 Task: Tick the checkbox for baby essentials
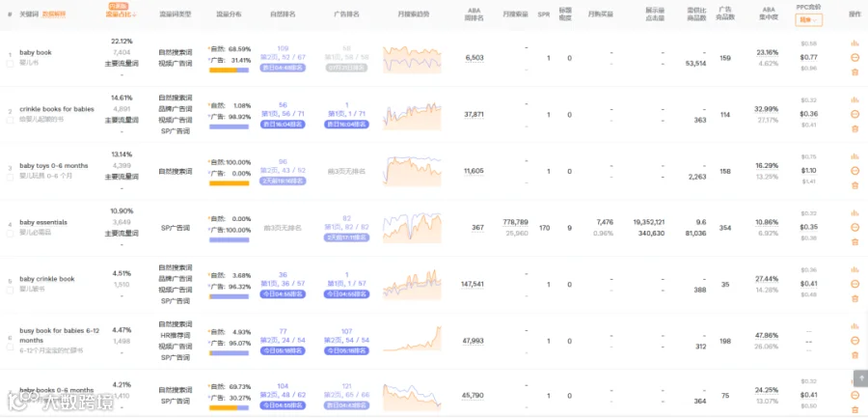click(10, 234)
